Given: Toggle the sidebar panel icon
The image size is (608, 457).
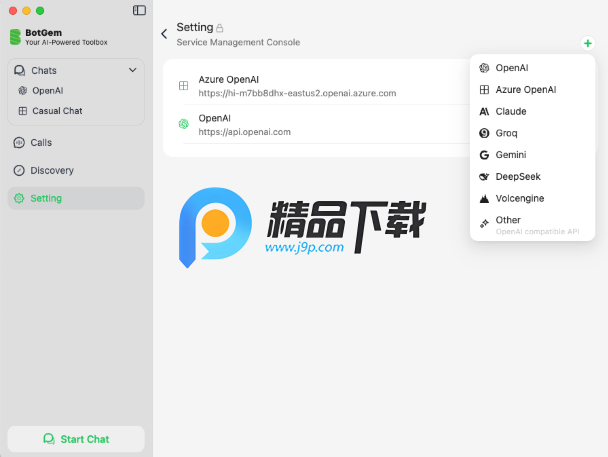Looking at the screenshot, I should click(139, 10).
